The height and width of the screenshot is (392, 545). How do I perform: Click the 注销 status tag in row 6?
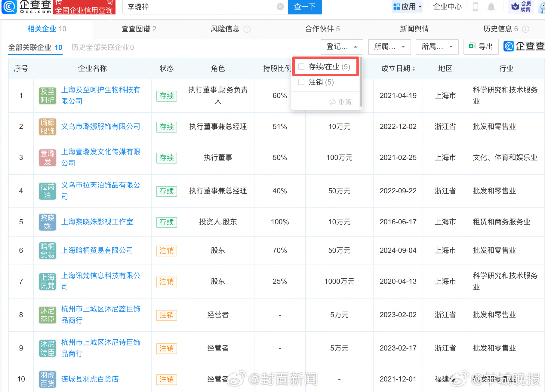tap(167, 251)
